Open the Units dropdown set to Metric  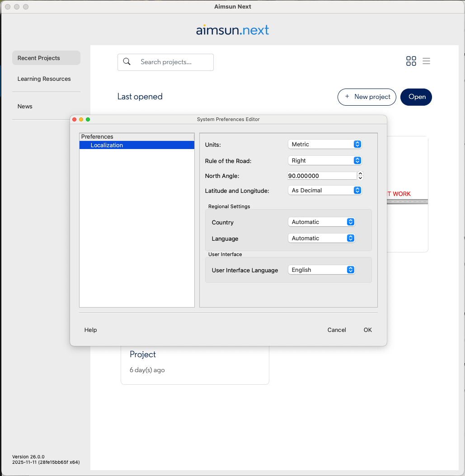pyautogui.click(x=324, y=144)
